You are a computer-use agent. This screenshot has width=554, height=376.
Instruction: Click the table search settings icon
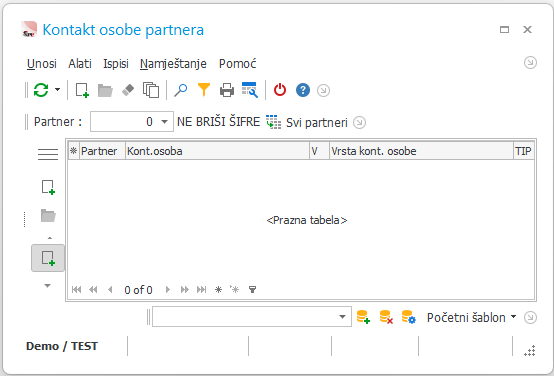pos(250,90)
